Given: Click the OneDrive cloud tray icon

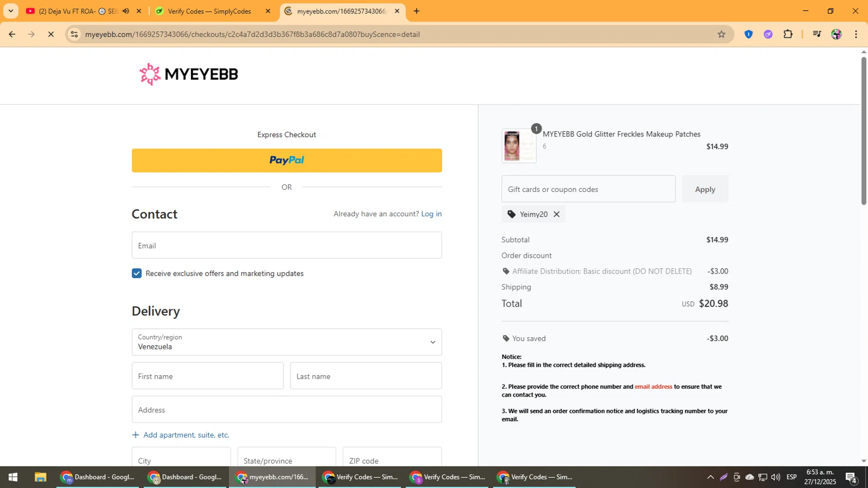Looking at the screenshot, I should point(749,477).
